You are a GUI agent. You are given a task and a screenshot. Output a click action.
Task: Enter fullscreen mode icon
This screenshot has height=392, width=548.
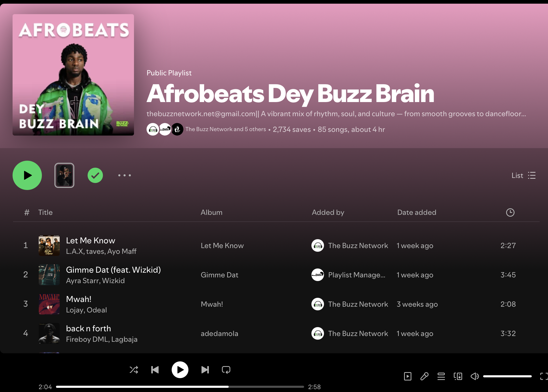tap(543, 376)
